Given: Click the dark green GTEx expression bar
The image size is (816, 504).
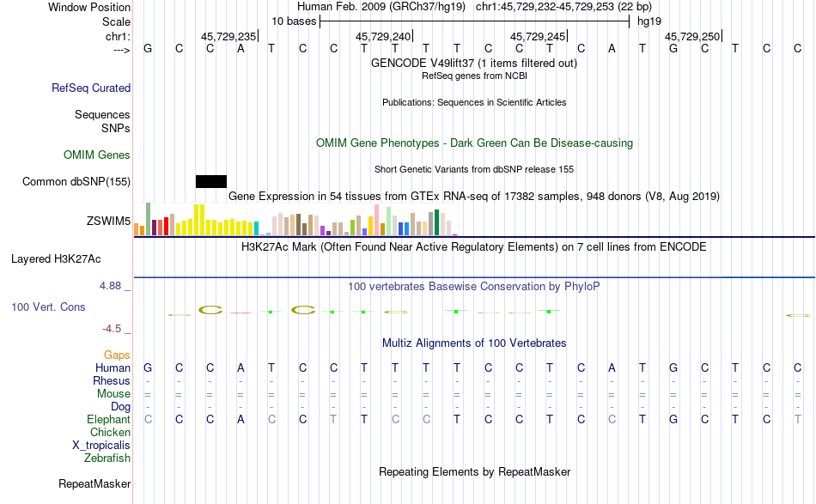Looking at the screenshot, I should pos(436,222).
